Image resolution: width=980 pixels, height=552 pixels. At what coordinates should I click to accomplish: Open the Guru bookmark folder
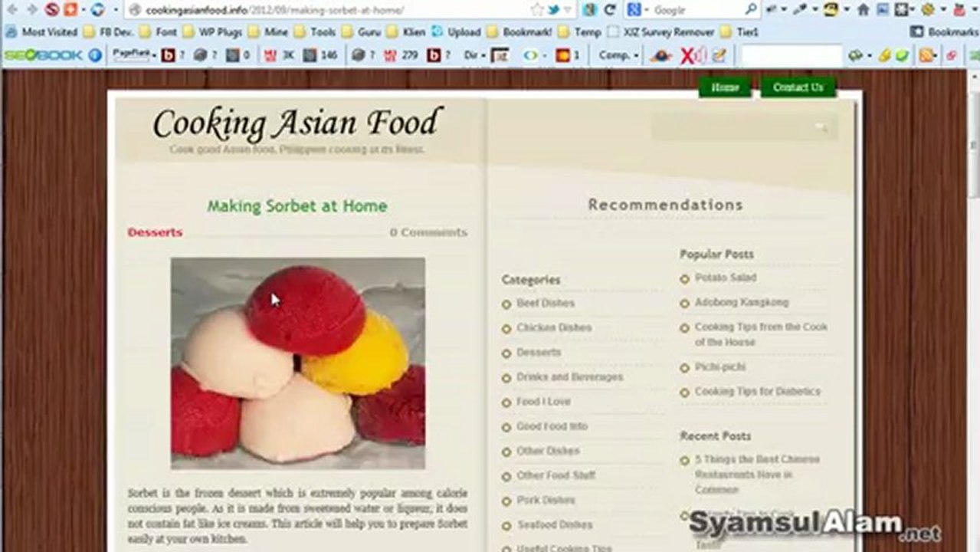(362, 32)
